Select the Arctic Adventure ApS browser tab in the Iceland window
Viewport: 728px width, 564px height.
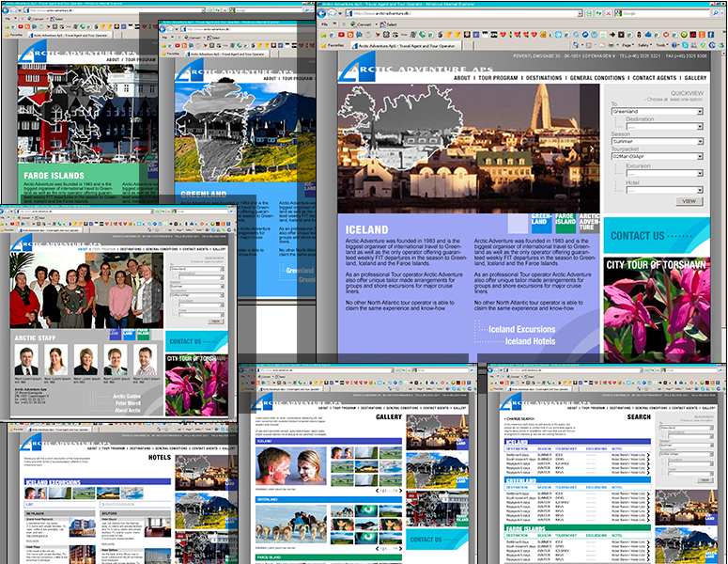click(407, 46)
